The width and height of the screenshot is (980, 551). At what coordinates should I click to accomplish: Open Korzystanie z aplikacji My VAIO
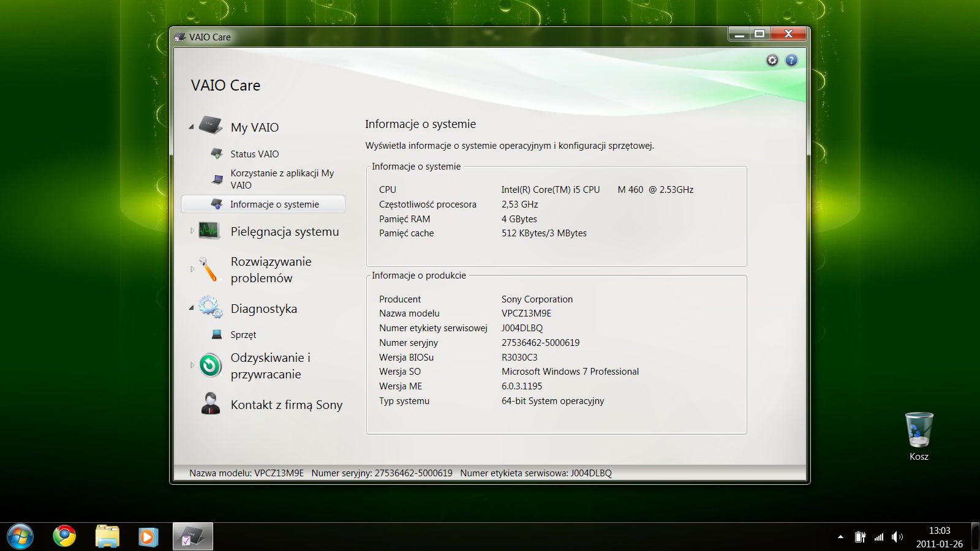[x=282, y=179]
